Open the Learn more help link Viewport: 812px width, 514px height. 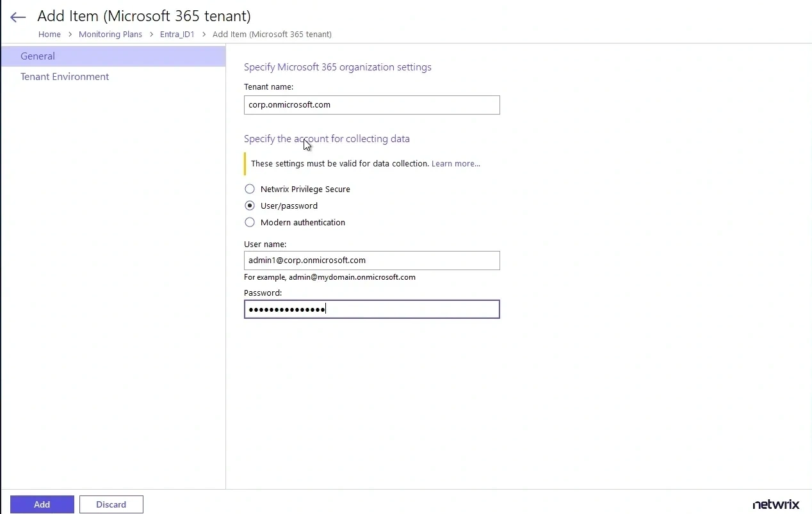(x=455, y=163)
